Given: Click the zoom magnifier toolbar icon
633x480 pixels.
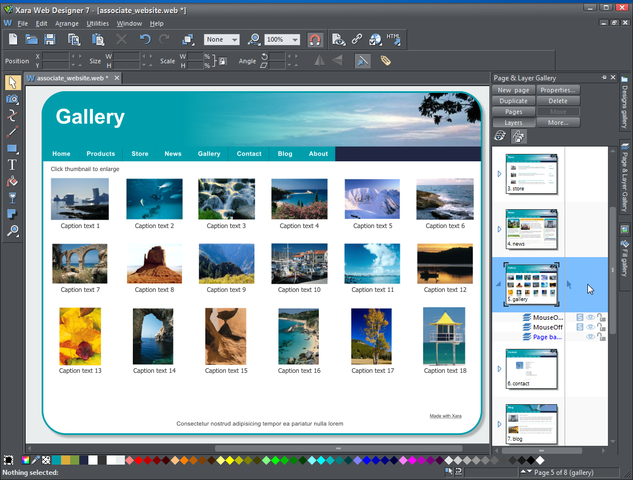Looking at the screenshot, I should click(254, 39).
